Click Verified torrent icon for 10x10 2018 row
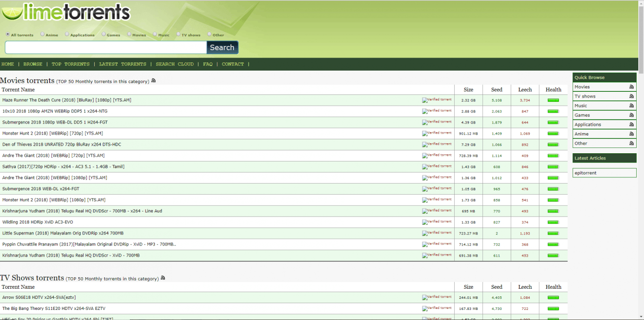This screenshot has width=644, height=320. [437, 111]
